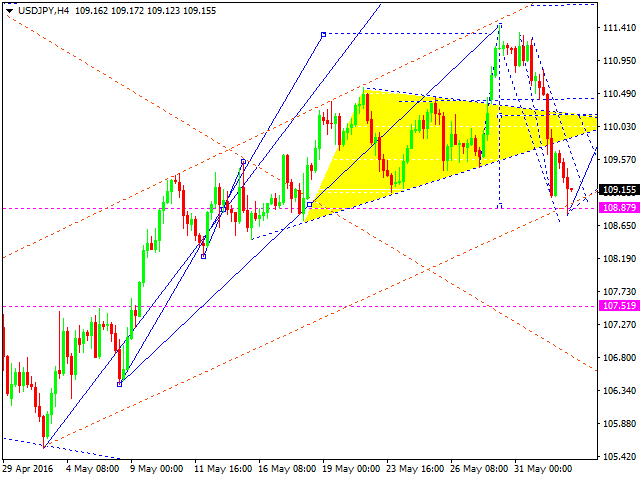The height and width of the screenshot is (480, 640).
Task: Click the 108.190 price scale value
Action: [x=619, y=258]
